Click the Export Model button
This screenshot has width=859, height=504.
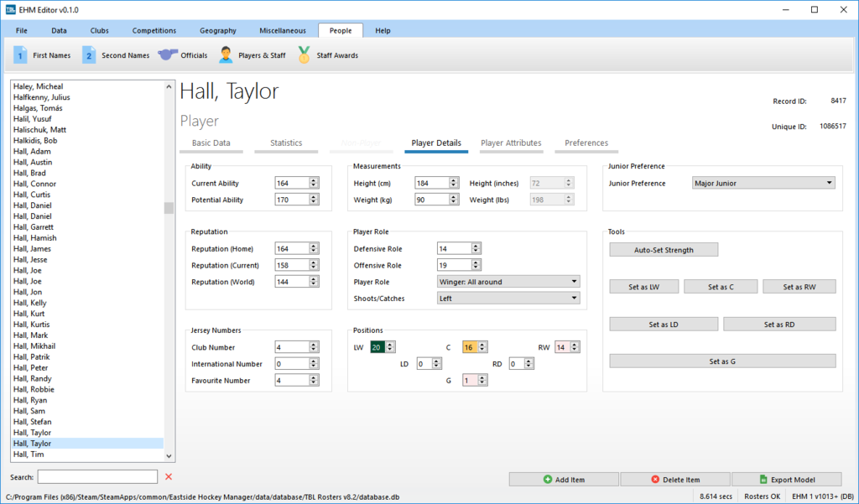[x=787, y=480]
